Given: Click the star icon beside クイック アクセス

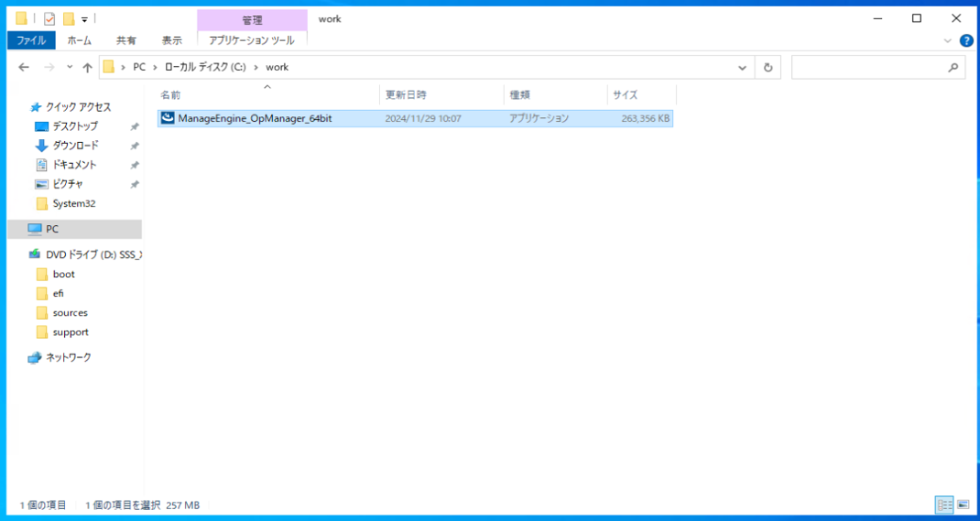Looking at the screenshot, I should (36, 107).
